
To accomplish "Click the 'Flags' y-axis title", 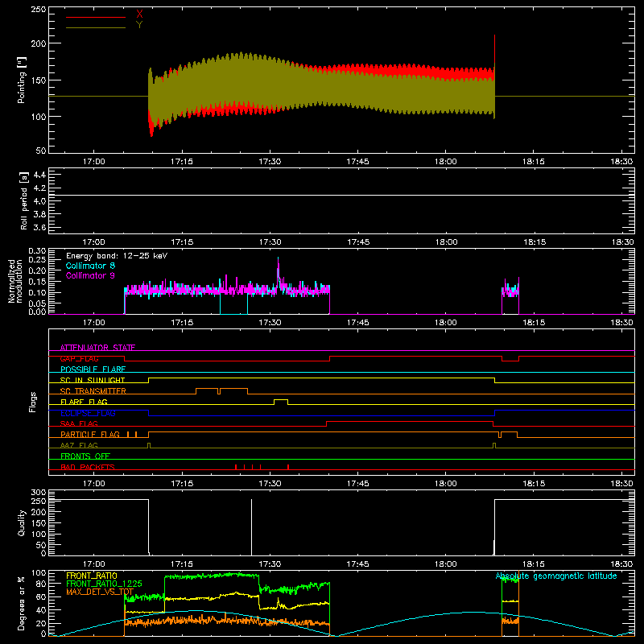I will pos(33,402).
